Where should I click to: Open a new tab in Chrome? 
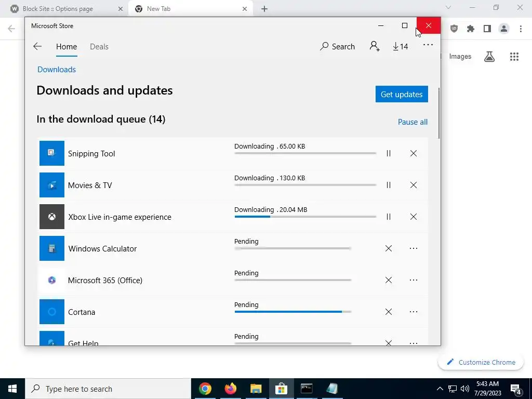264,9
